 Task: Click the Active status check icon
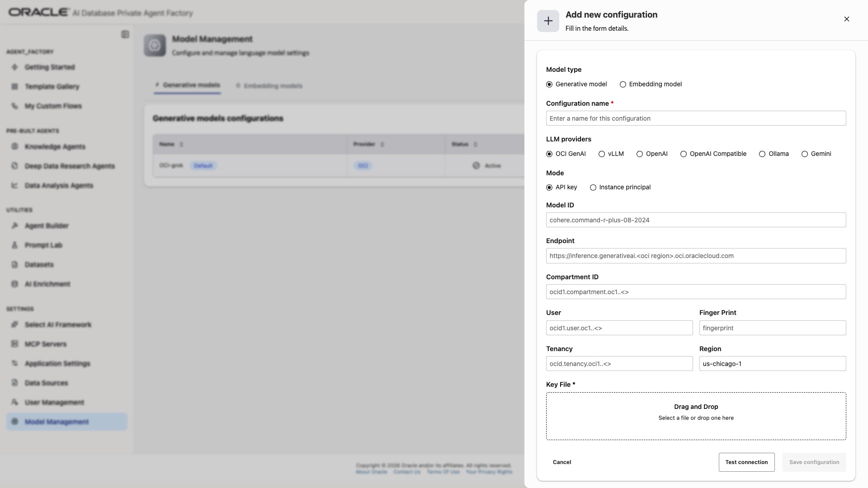(476, 166)
